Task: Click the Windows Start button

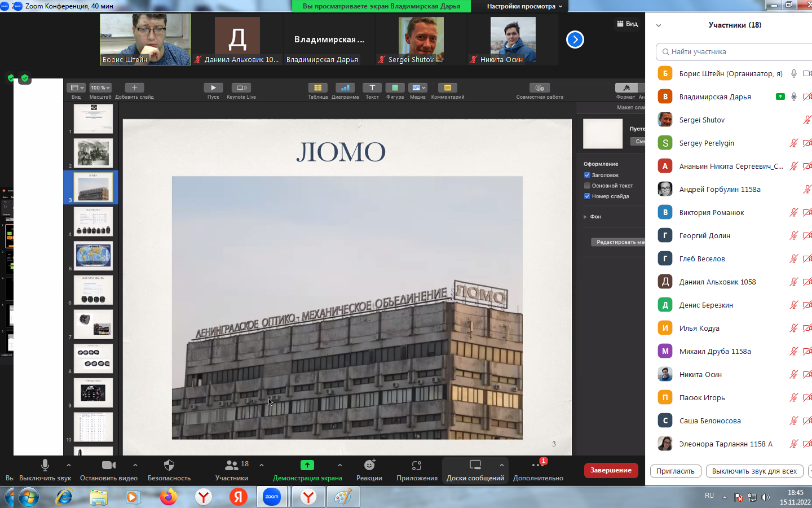Action: point(28,497)
